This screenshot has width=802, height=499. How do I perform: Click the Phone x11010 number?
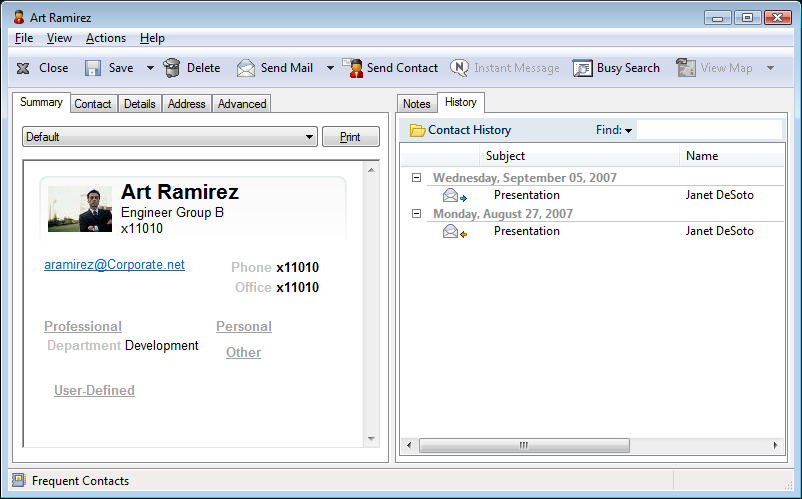(x=298, y=267)
